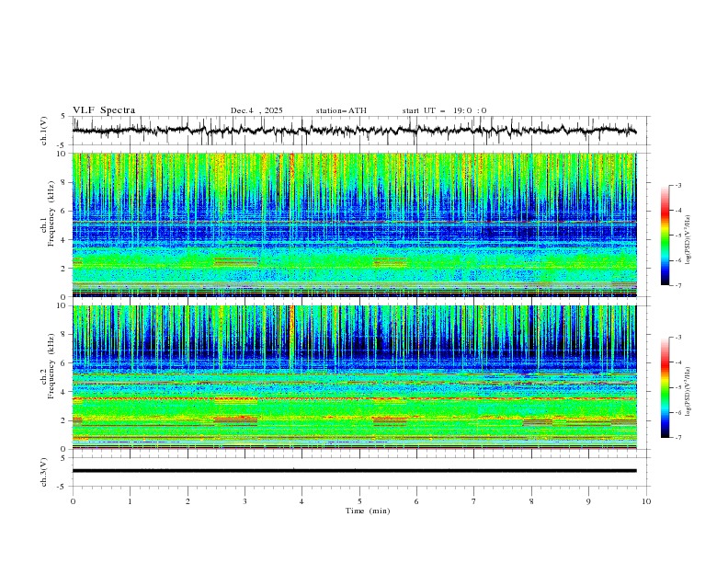Click the "station=ATH" label
Viewport: 728px width, 563px height.
pyautogui.click(x=341, y=110)
